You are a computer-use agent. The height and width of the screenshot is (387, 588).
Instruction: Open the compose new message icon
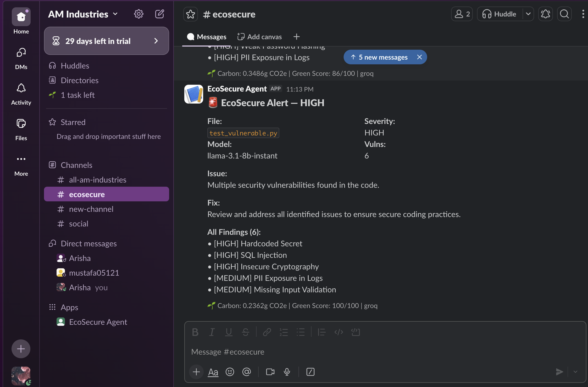159,14
